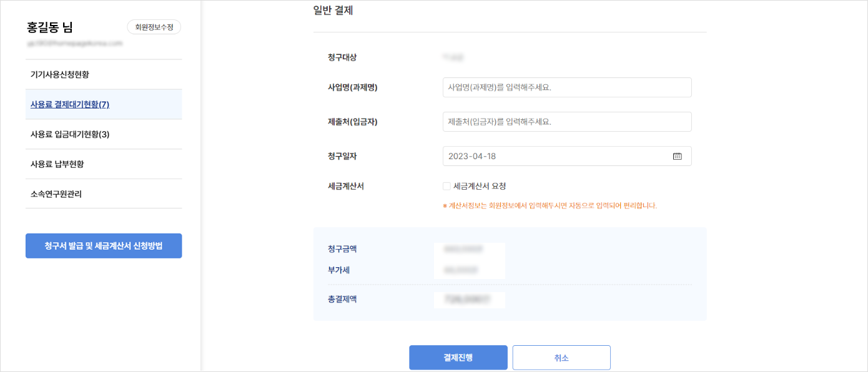
Task: Go to 사용료 입금대기현황(3)
Action: click(x=70, y=134)
